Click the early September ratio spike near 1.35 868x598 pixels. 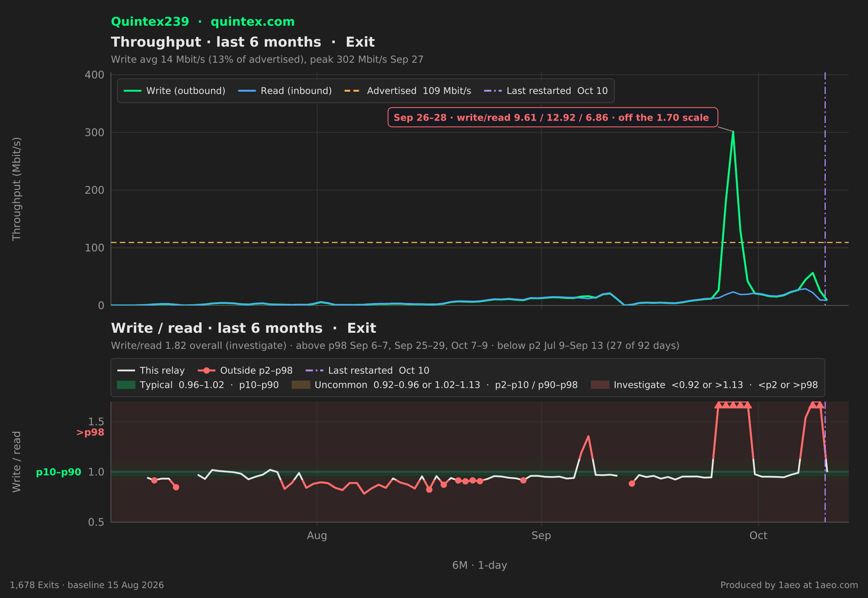tap(588, 436)
